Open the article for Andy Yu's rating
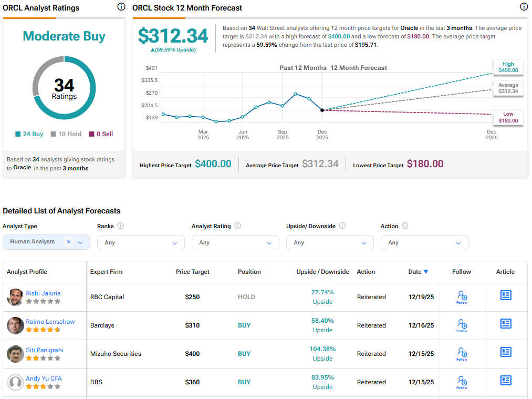This screenshot has width=532, height=399. click(505, 381)
